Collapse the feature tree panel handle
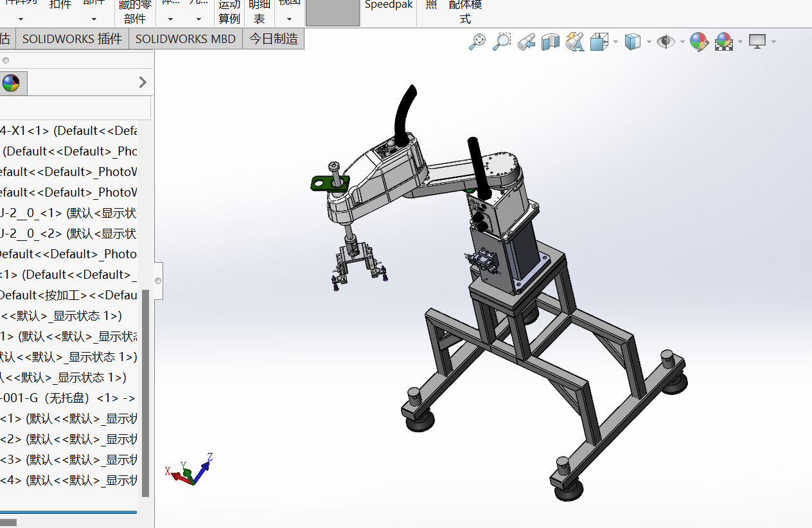The image size is (812, 528). pos(158,281)
